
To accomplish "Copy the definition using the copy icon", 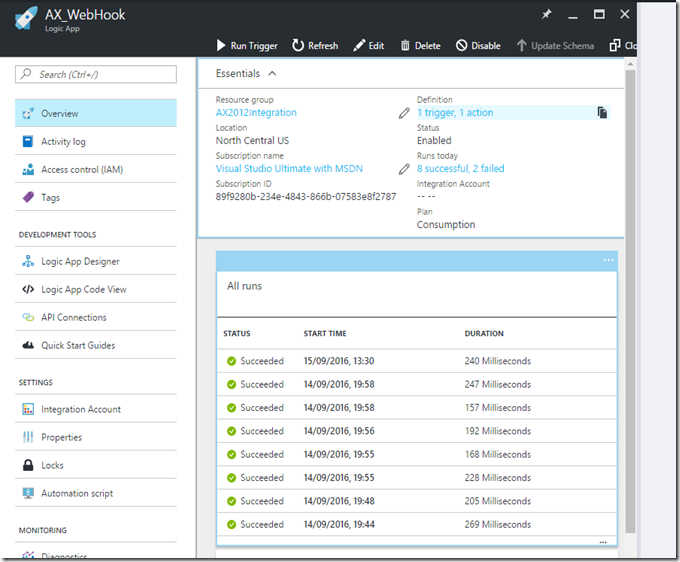I will (x=602, y=113).
